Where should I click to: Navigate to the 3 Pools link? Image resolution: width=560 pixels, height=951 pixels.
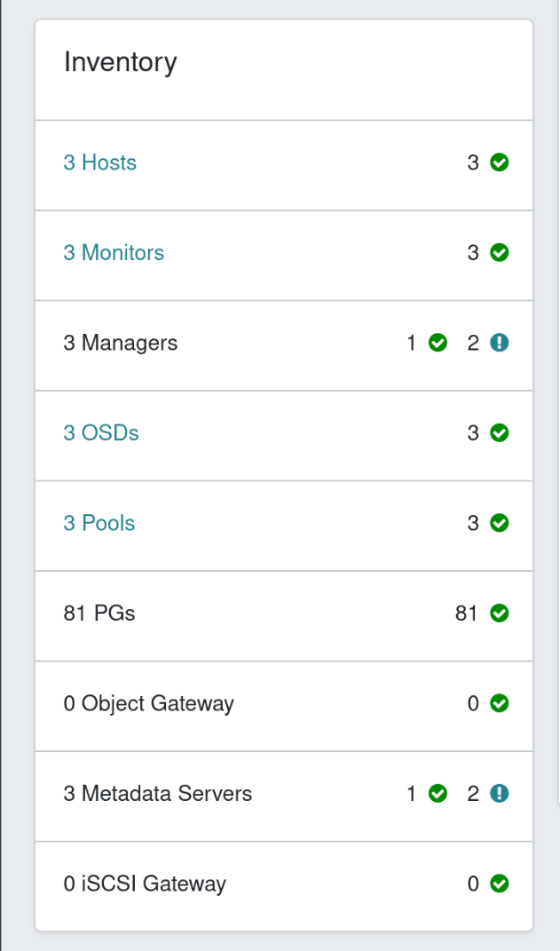tap(99, 523)
